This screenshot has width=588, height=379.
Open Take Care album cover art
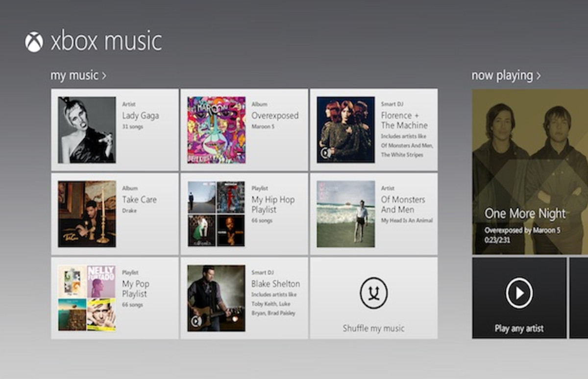(87, 214)
